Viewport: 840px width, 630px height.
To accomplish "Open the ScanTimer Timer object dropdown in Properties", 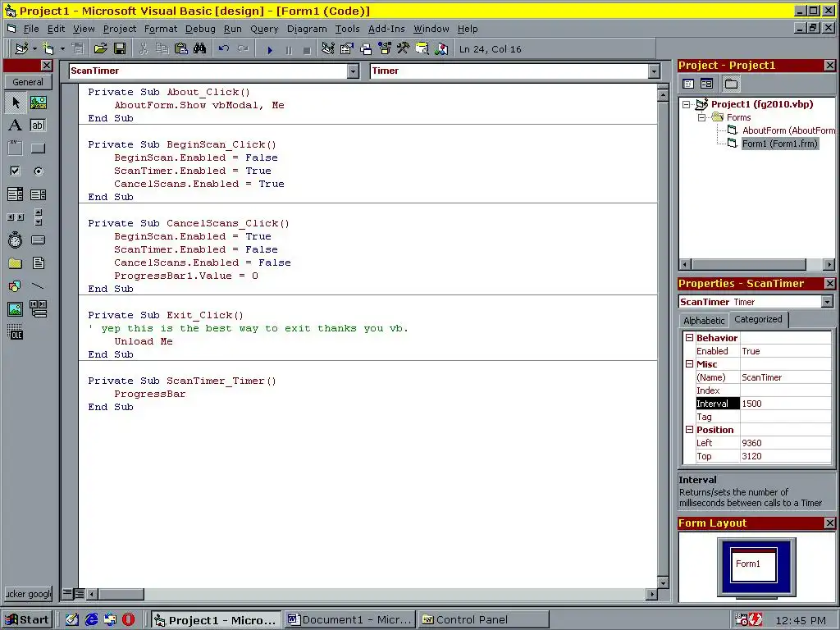I will [827, 302].
